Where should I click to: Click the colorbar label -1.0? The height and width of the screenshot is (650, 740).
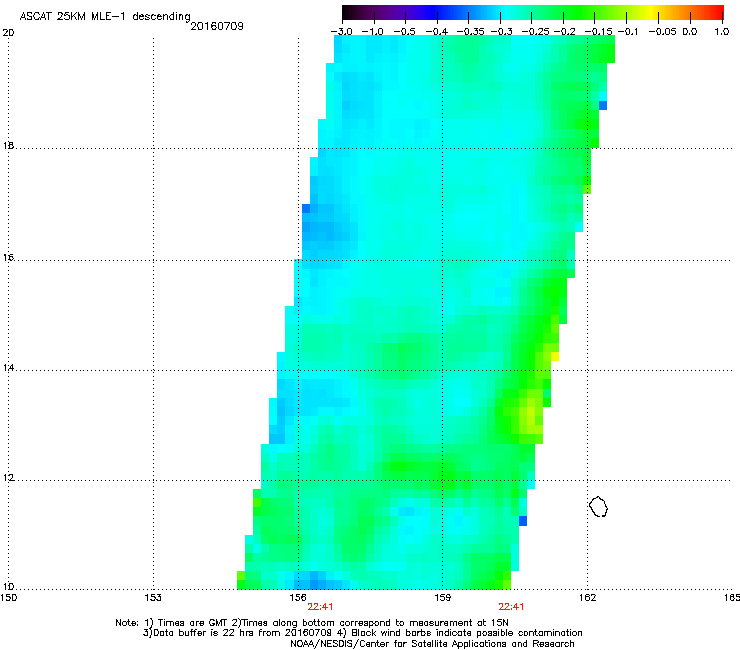click(372, 32)
